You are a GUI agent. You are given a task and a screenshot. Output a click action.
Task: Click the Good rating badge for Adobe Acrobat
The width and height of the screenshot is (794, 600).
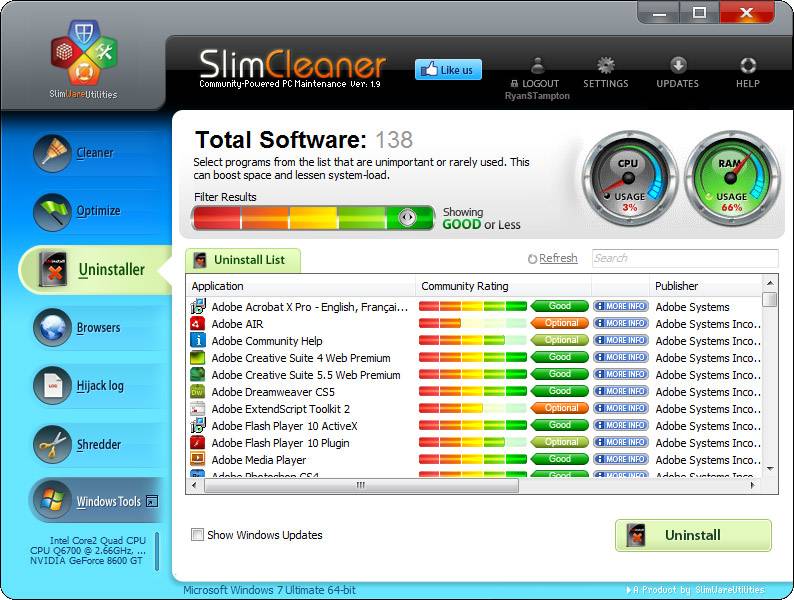[x=560, y=306]
